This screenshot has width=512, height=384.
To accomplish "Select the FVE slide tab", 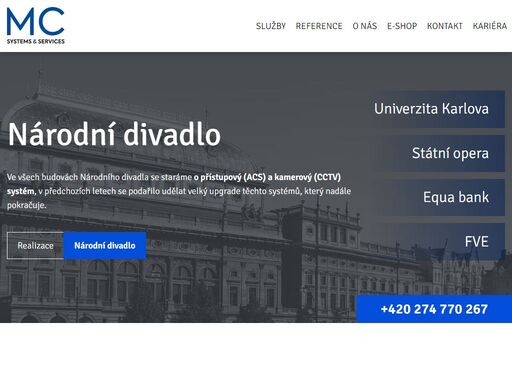I will tap(436, 242).
